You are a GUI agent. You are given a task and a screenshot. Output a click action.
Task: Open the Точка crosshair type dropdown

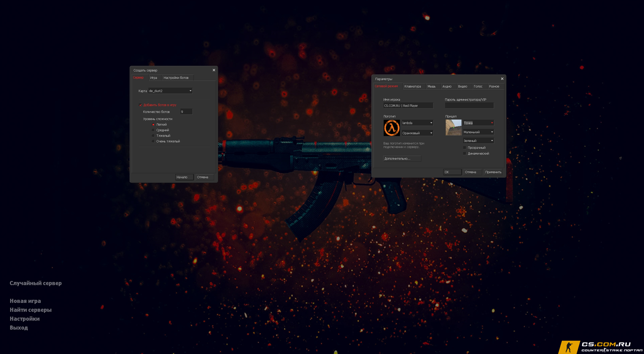[478, 123]
